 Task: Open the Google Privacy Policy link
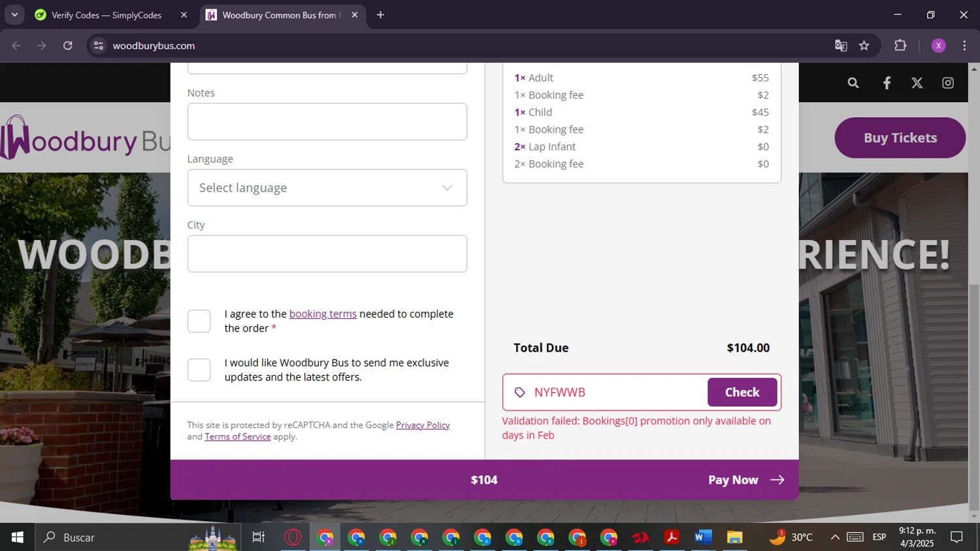(x=423, y=425)
